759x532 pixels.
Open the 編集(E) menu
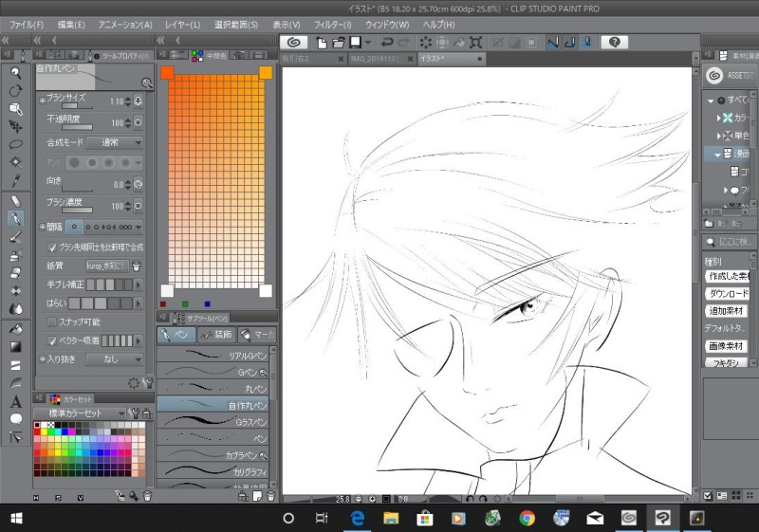pos(71,25)
